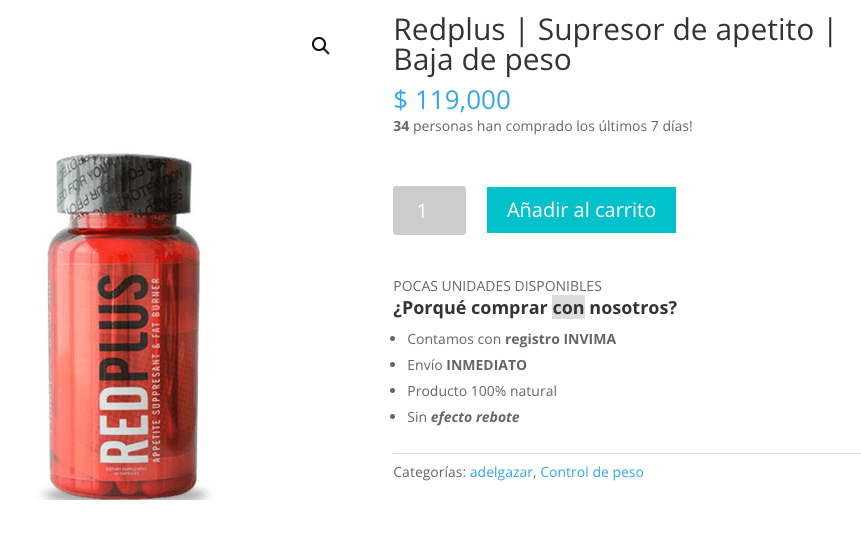This screenshot has height=538, width=861.
Task: Click the bold number 34 in purchase notice
Action: click(x=401, y=126)
